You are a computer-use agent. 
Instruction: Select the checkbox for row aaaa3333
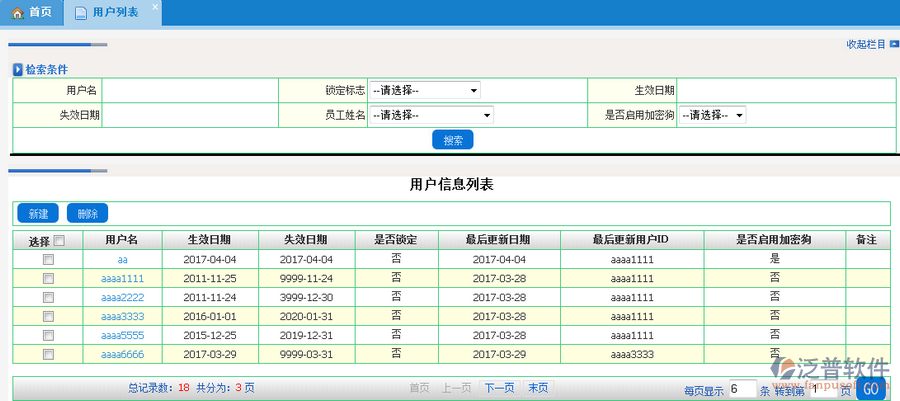click(48, 316)
